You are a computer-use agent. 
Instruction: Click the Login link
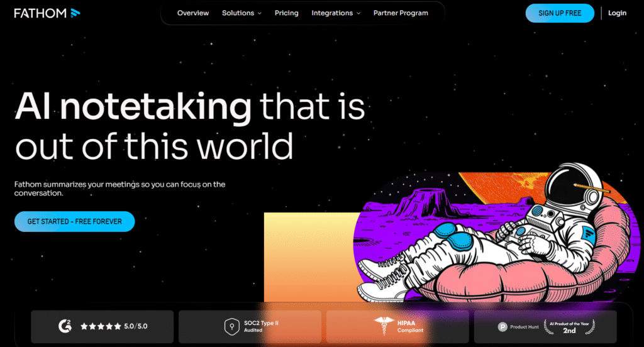click(617, 13)
